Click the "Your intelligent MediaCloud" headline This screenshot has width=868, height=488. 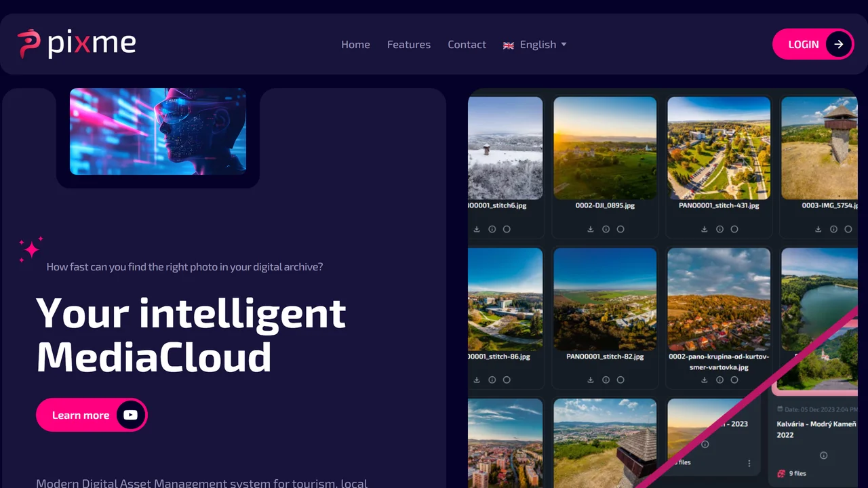(191, 335)
